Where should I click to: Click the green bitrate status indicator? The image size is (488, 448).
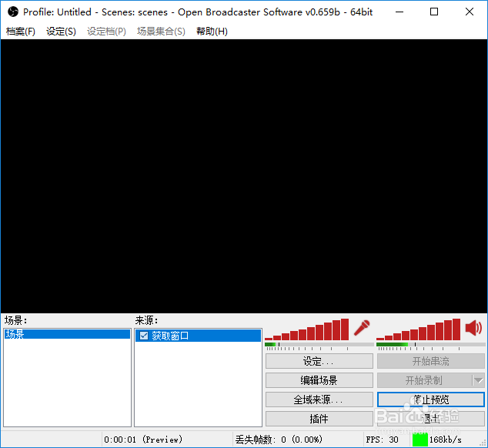pyautogui.click(x=419, y=440)
